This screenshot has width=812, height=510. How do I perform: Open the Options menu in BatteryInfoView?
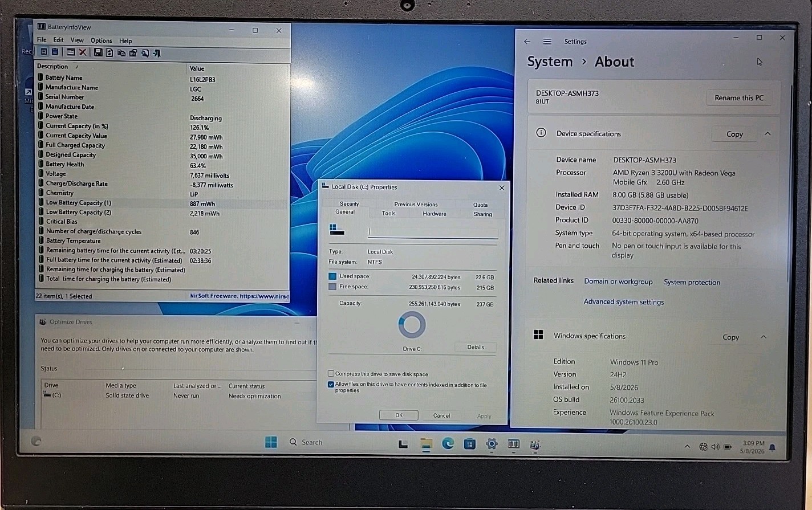click(101, 40)
